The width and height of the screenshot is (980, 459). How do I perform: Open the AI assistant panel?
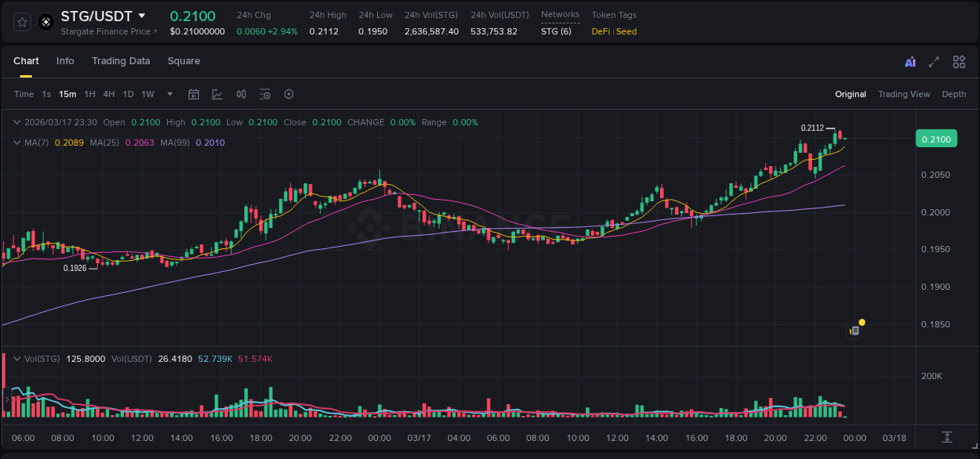tap(909, 61)
